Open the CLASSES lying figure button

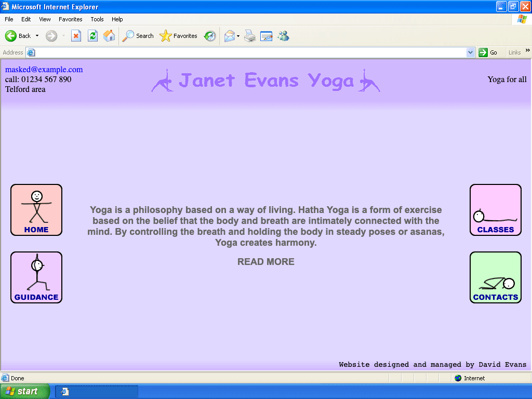click(495, 210)
